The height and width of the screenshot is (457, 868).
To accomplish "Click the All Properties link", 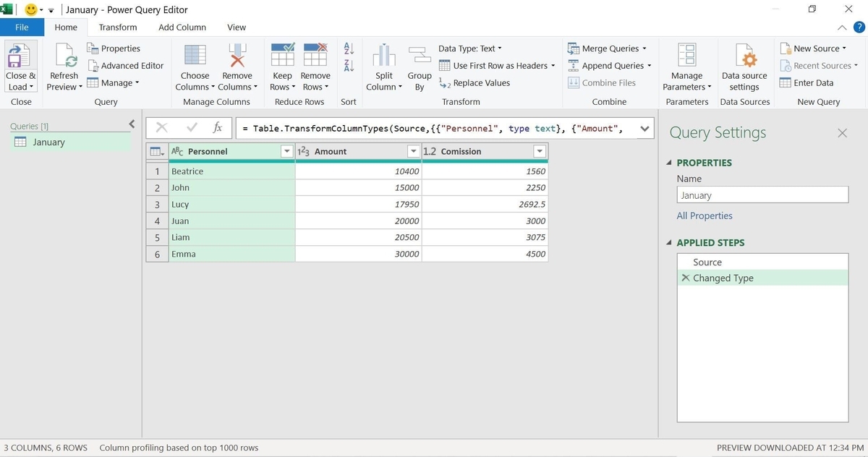I will (x=705, y=215).
